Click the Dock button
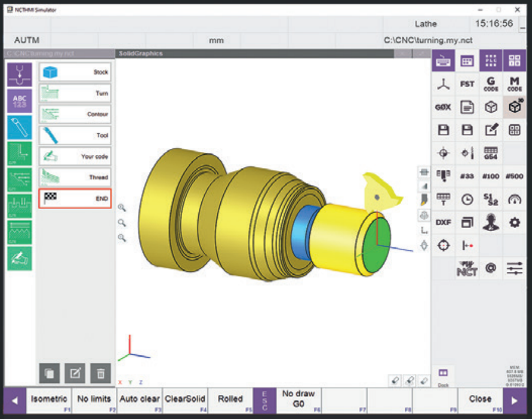The width and height of the screenshot is (532, 419). [x=443, y=376]
